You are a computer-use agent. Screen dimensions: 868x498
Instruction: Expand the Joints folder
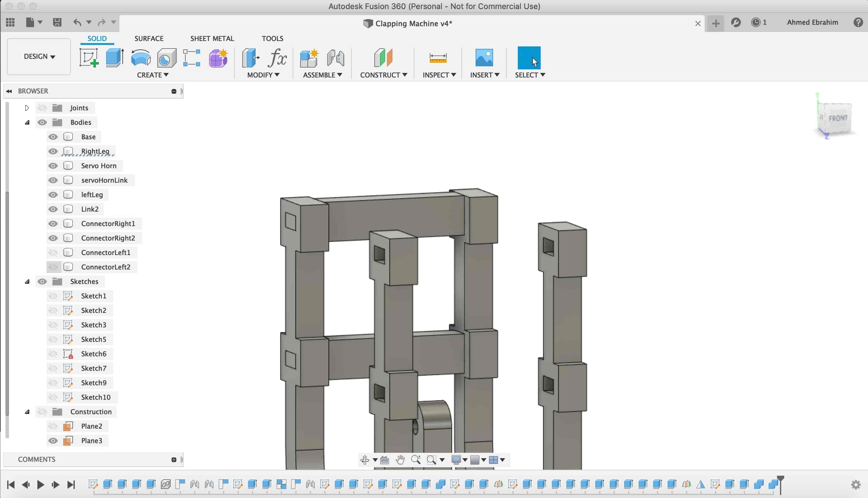click(x=27, y=108)
